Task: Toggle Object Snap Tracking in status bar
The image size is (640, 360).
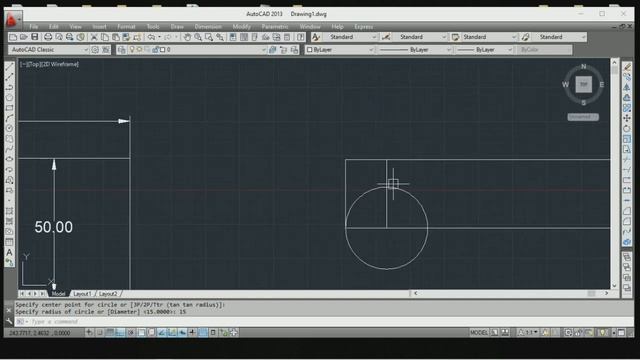Action: [x=161, y=333]
